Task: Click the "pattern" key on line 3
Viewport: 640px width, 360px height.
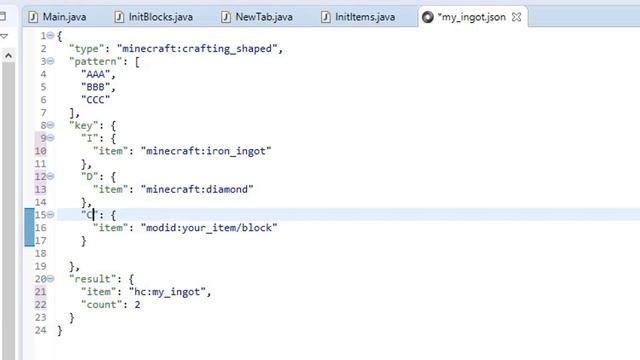Action: click(x=96, y=61)
